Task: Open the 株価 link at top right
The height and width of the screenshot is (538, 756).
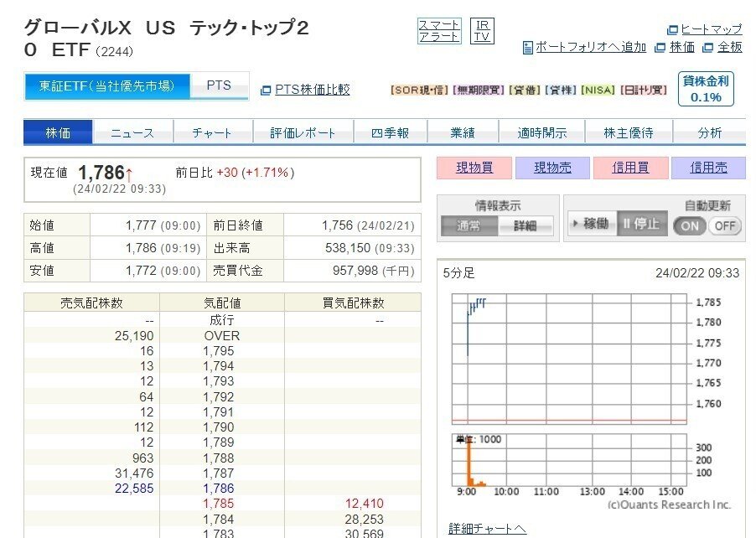Action: tap(682, 47)
